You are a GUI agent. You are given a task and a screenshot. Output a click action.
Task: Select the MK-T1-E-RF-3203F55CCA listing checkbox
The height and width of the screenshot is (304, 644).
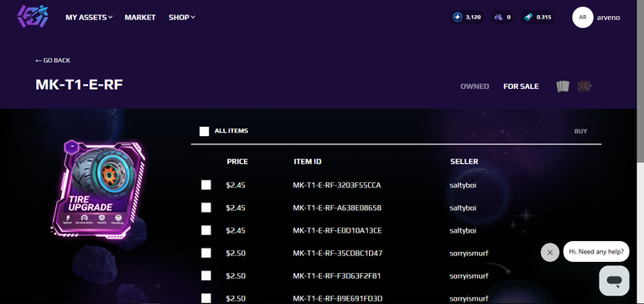(206, 185)
